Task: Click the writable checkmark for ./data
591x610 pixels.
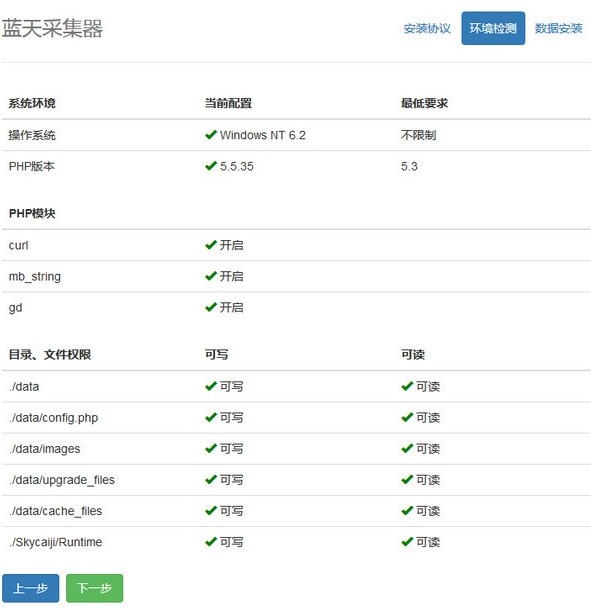Action: [210, 386]
